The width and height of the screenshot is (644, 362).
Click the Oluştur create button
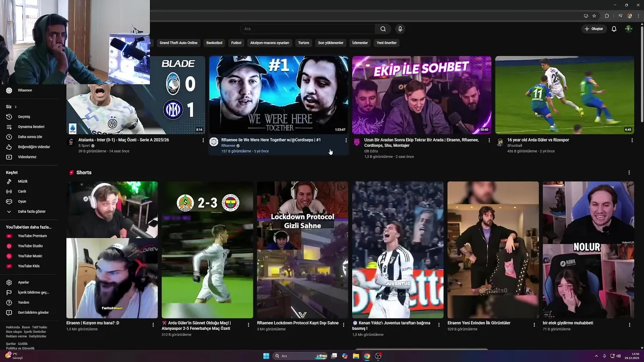click(x=594, y=29)
